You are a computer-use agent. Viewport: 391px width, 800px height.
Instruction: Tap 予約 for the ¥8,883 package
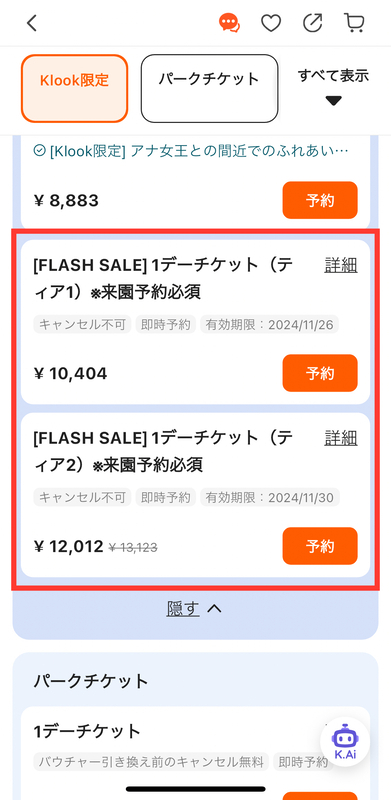[x=320, y=200]
